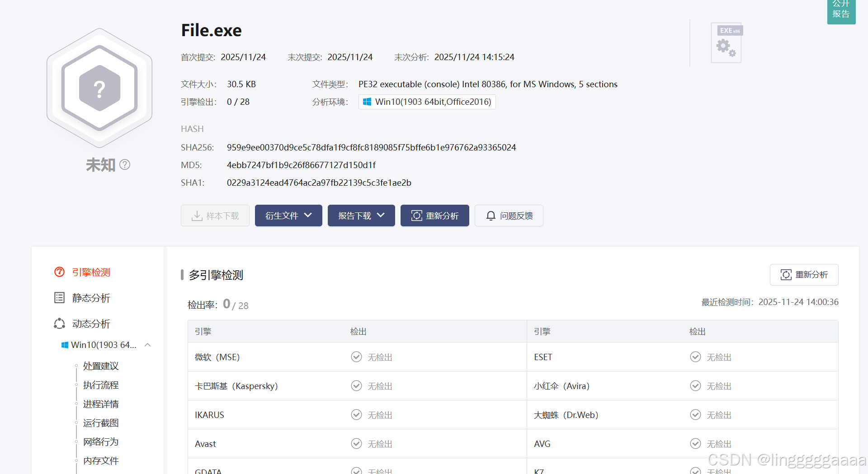Click the MD5 hash value
The image size is (868, 474).
coord(301,165)
